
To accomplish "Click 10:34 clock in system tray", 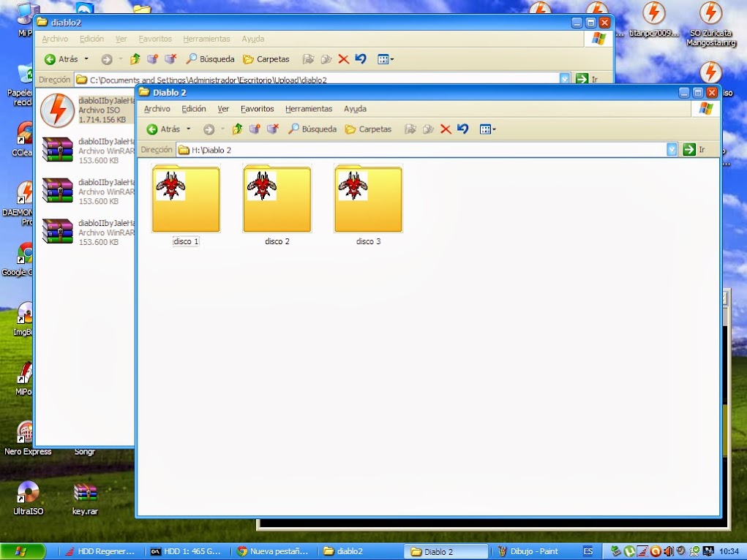I will (729, 551).
